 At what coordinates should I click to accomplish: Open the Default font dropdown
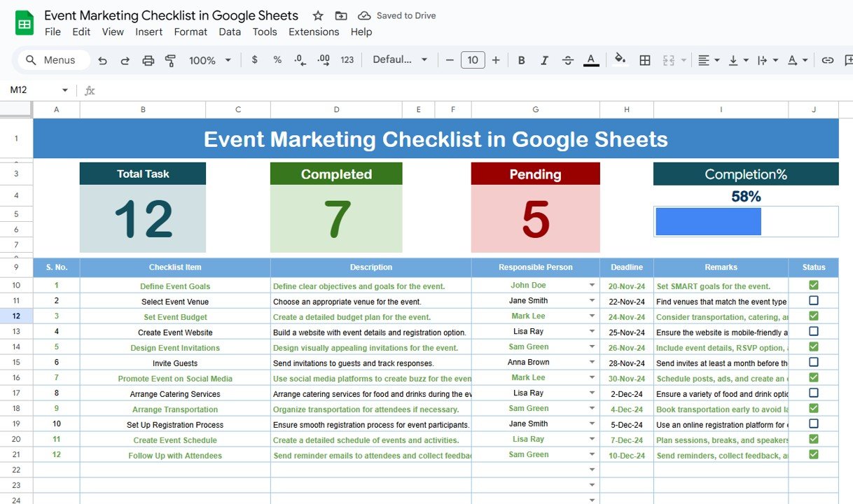400,60
